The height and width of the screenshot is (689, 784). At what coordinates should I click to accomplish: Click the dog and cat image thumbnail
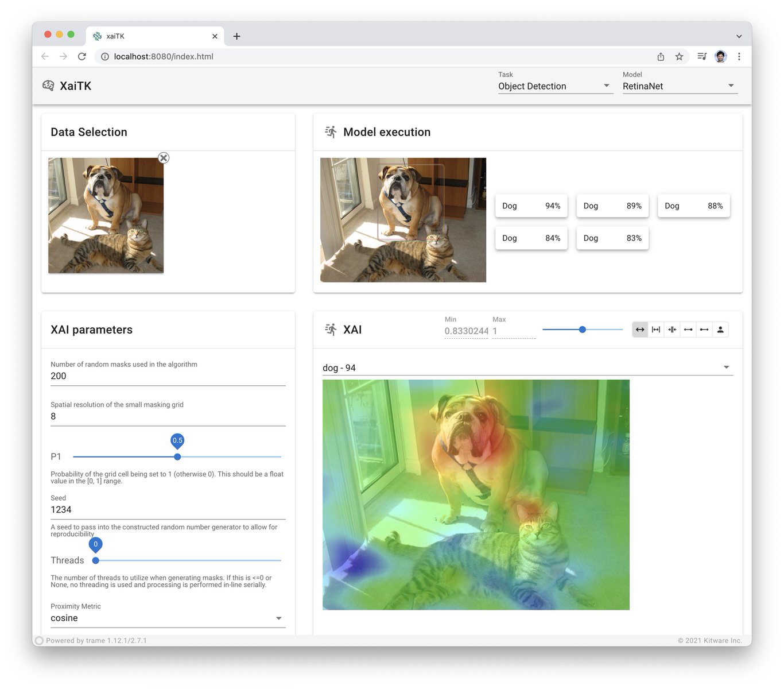[106, 215]
